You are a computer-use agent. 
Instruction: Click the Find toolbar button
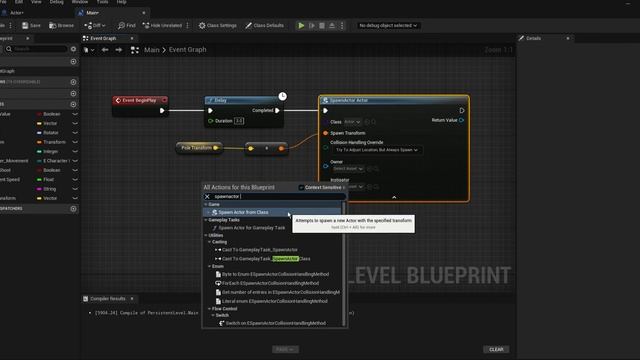[127, 25]
